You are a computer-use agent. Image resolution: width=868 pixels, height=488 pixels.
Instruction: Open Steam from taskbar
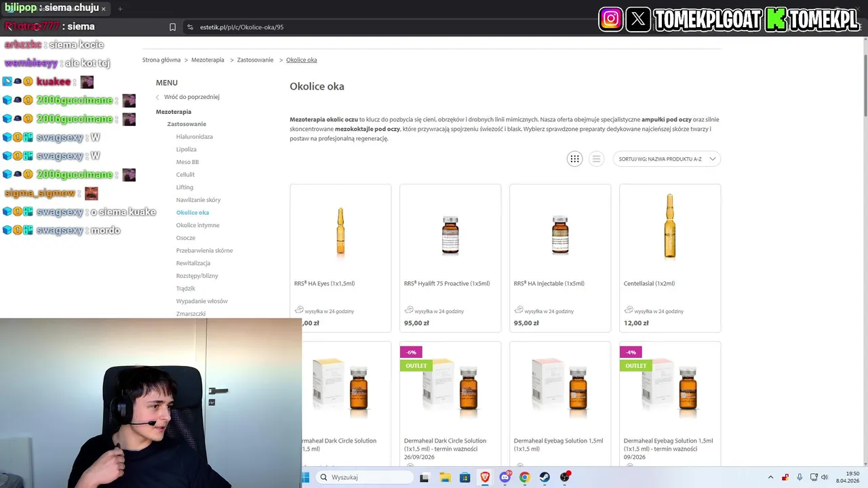coord(545,477)
